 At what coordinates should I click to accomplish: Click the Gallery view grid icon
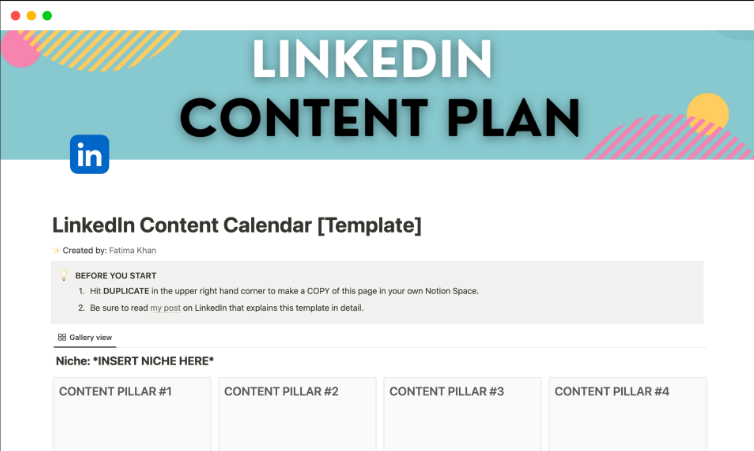[62, 338]
